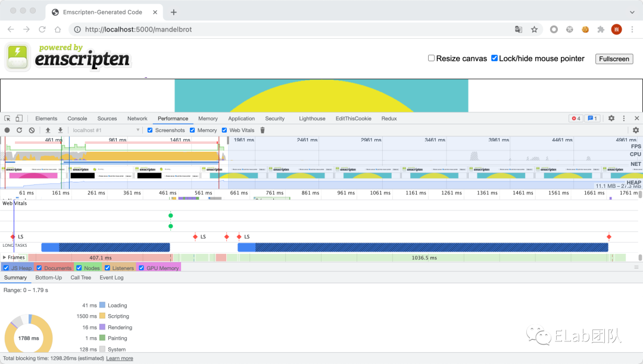Reload and start profiling

(19, 130)
